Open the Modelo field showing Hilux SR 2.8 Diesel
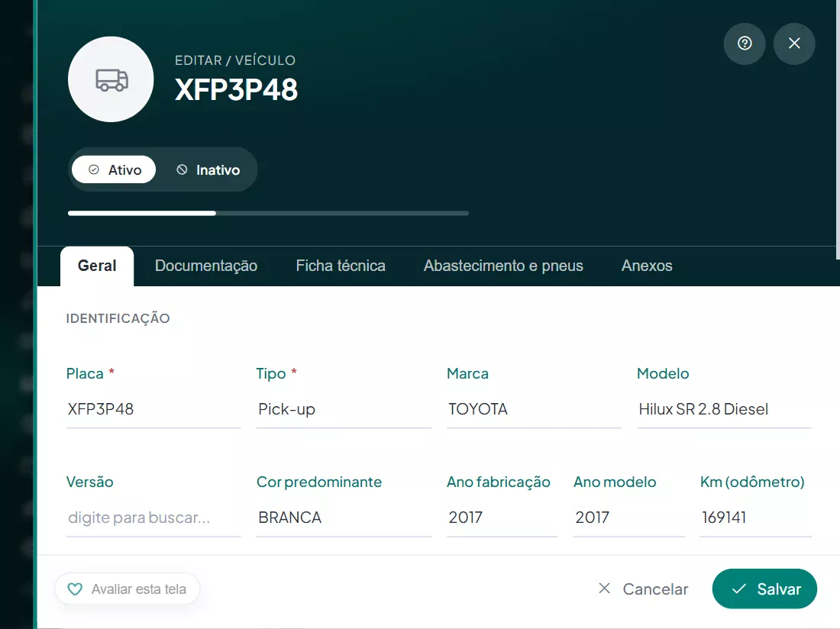 [724, 409]
